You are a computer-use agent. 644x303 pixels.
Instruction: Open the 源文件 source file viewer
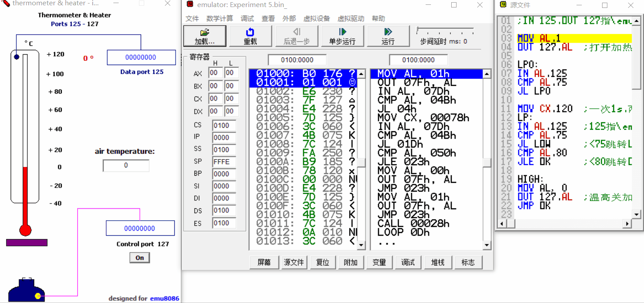[x=295, y=262]
